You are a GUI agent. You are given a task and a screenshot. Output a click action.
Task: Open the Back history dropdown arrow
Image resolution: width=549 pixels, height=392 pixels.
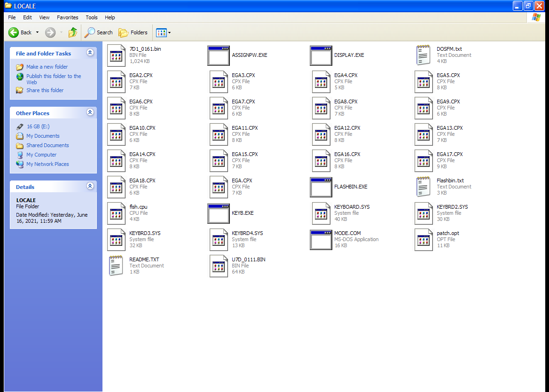click(x=38, y=32)
